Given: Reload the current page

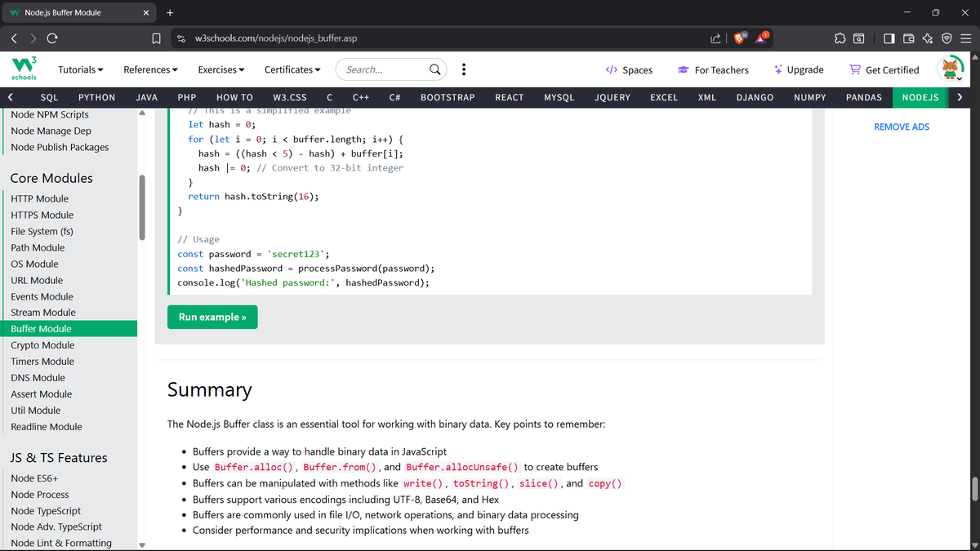Looking at the screenshot, I should (52, 38).
